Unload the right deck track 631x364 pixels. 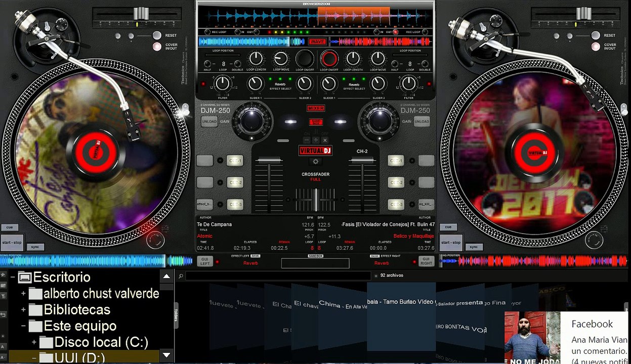(422, 121)
